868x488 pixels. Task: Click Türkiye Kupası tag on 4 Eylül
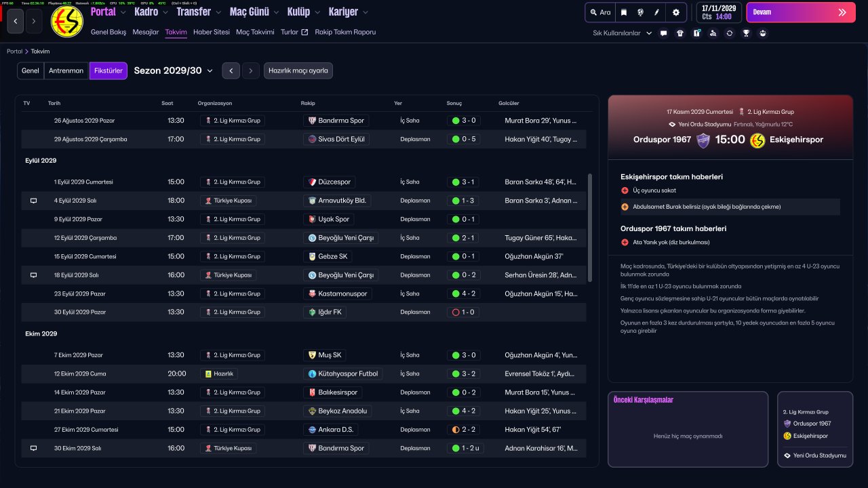pyautogui.click(x=228, y=201)
